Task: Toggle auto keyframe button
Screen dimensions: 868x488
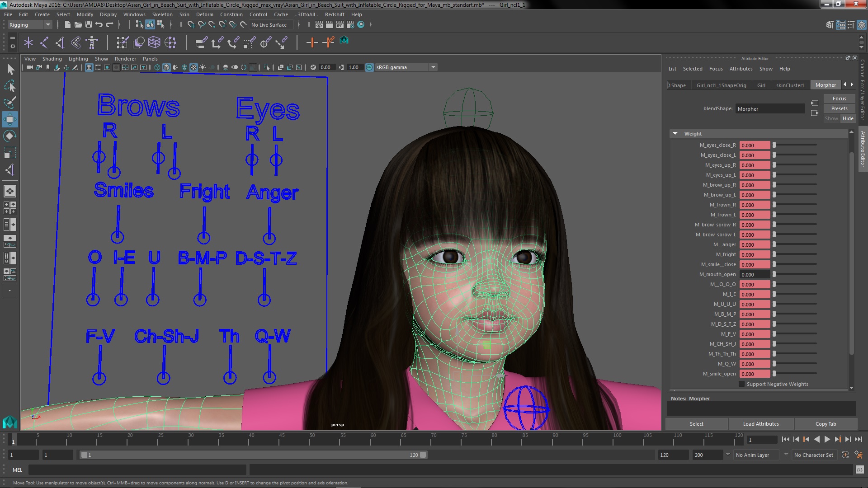Action: coord(845,455)
